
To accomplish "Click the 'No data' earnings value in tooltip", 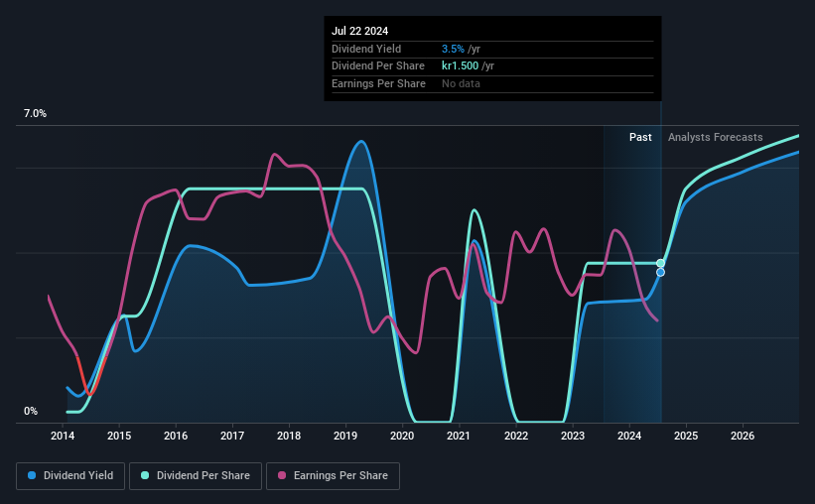I will click(x=461, y=83).
